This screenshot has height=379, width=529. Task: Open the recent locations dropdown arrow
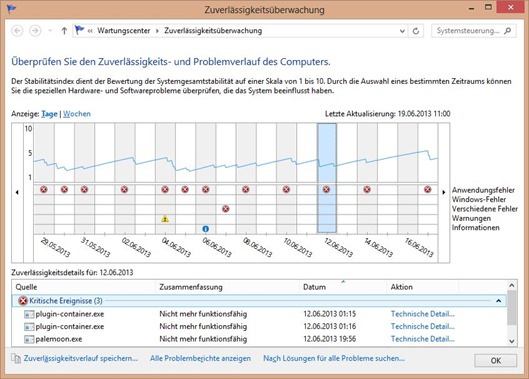(x=50, y=31)
